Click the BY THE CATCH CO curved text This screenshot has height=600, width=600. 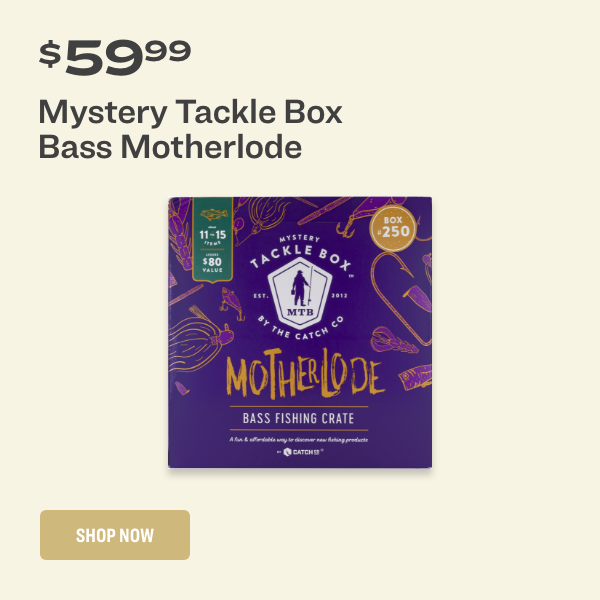pos(300,328)
